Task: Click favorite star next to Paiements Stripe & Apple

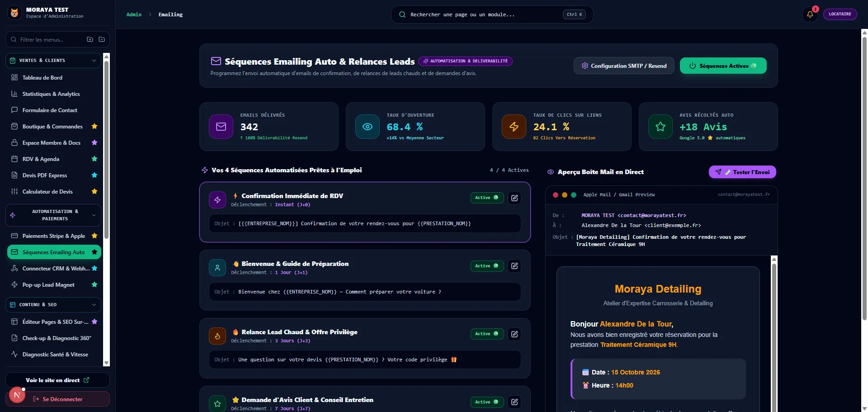Action: pos(94,236)
